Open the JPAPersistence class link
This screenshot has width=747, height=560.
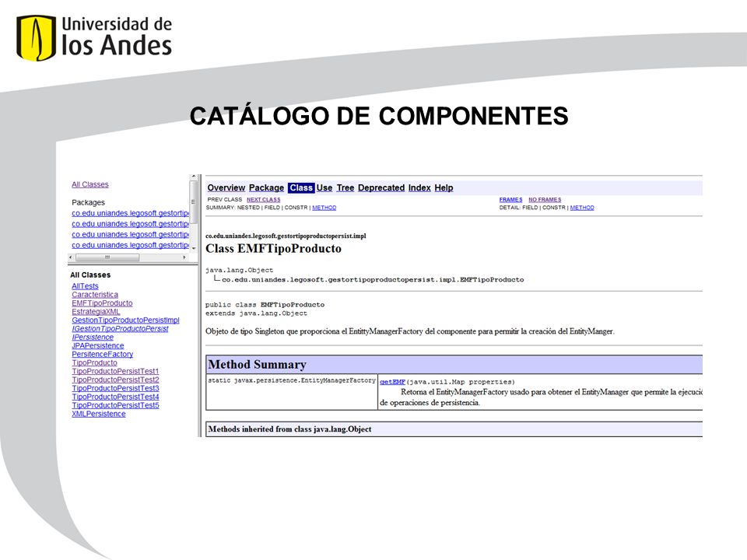98,346
